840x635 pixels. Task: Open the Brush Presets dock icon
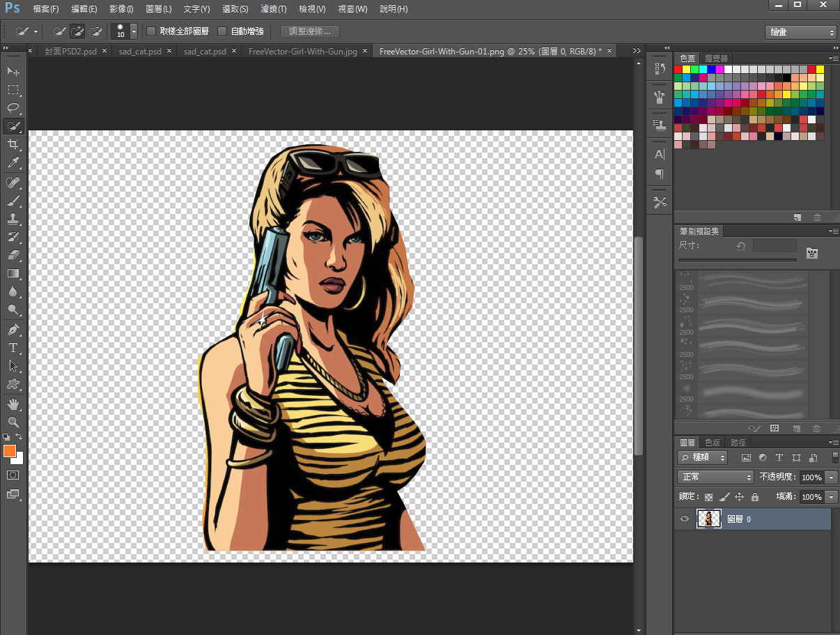pos(660,96)
